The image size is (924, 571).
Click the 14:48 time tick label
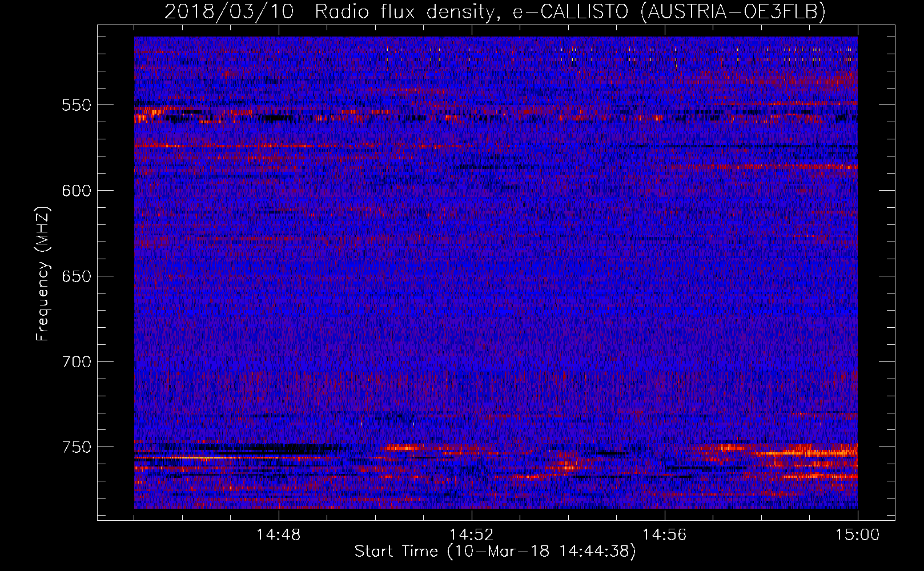tap(279, 535)
